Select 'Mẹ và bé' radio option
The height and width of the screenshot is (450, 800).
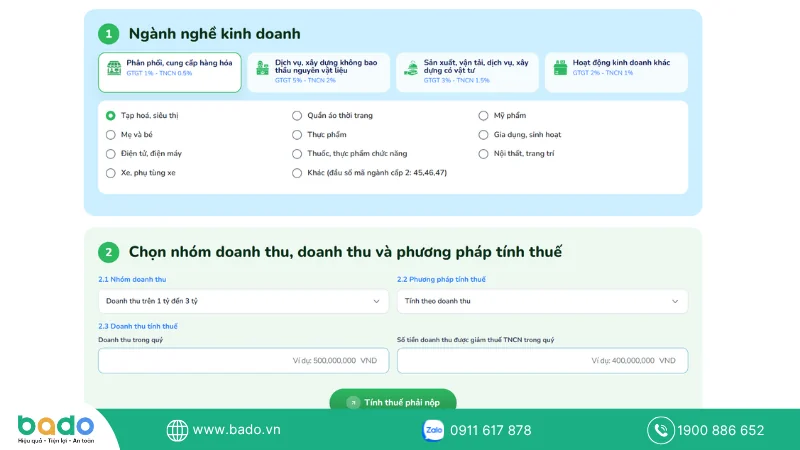111,135
